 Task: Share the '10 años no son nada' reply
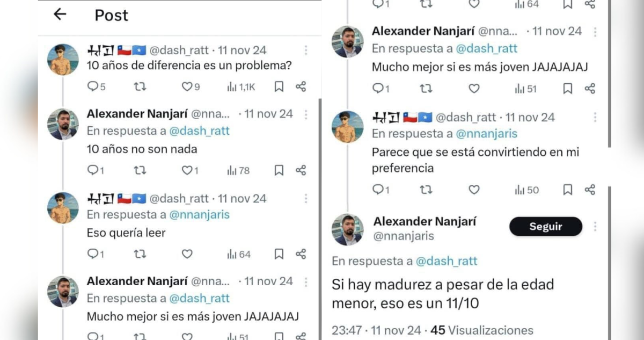tap(301, 170)
